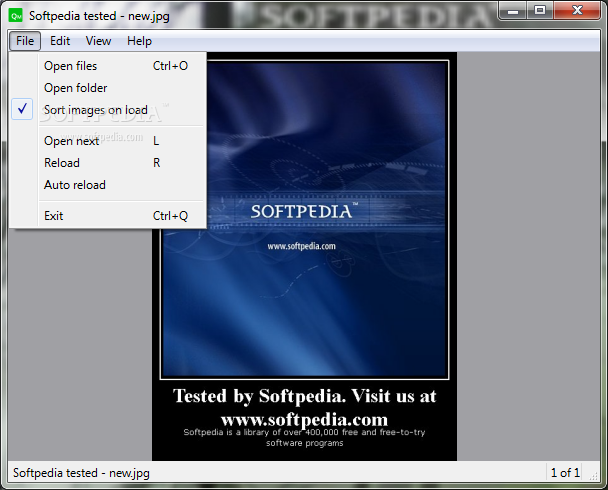Choose Open folder menu entry
Screen dimensions: 608x490
point(108,88)
